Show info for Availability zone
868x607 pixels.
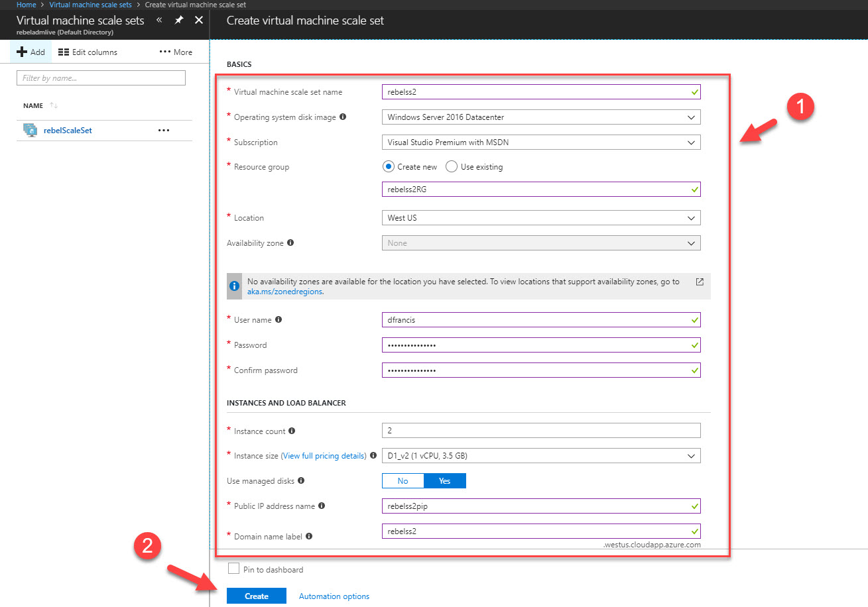290,243
